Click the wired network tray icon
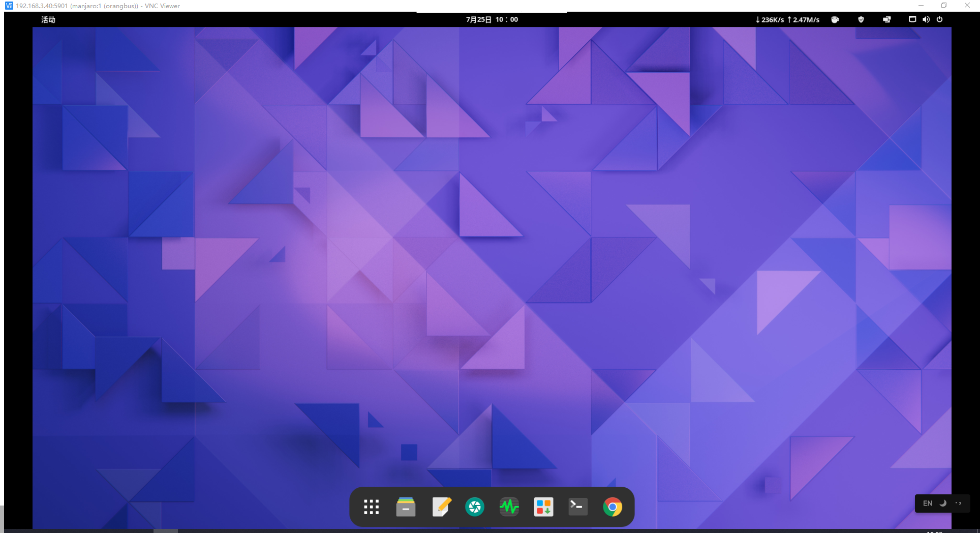 click(x=912, y=20)
